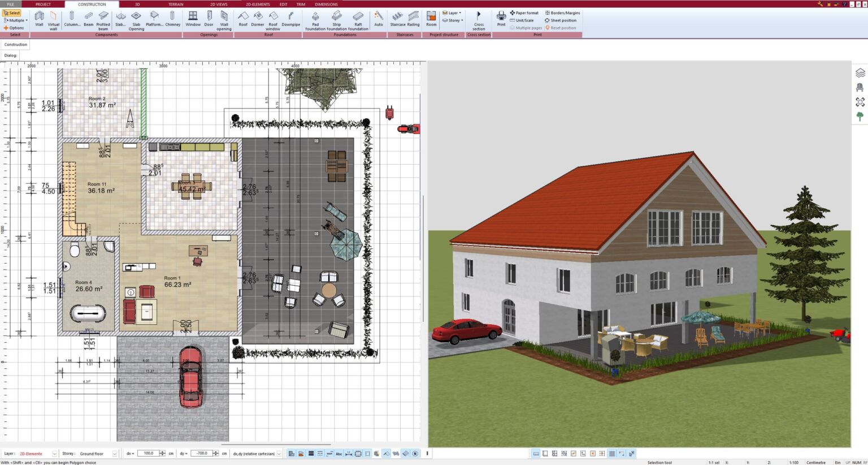Switch to the TERRAIN ribbon tab
The width and height of the screenshot is (868, 465).
point(176,3)
